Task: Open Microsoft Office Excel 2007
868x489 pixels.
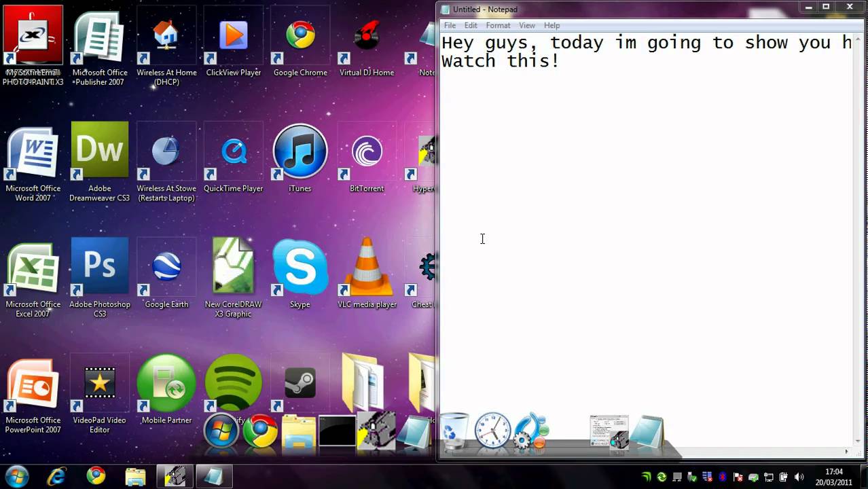Action: pyautogui.click(x=33, y=266)
